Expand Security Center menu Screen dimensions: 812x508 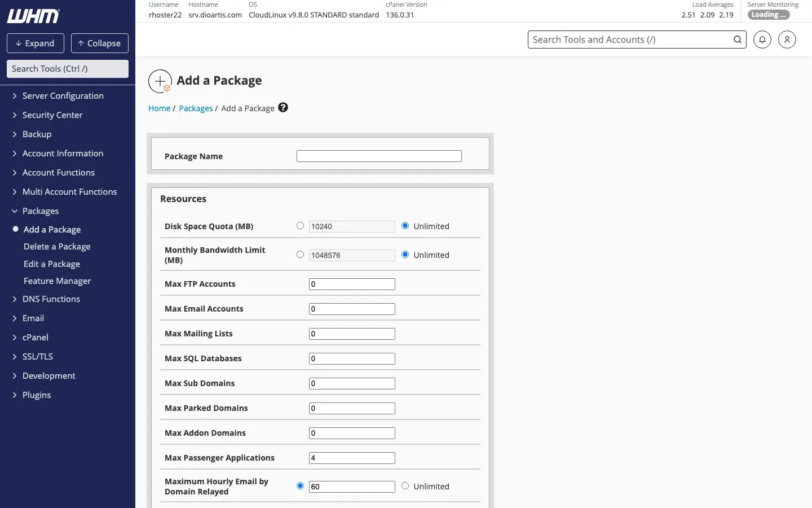point(52,115)
